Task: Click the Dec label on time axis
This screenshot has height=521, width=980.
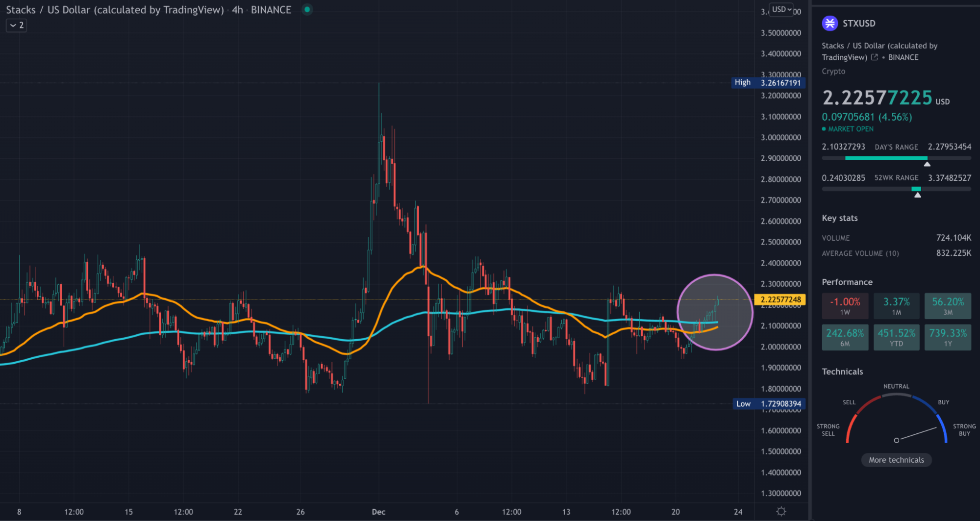Action: [378, 512]
